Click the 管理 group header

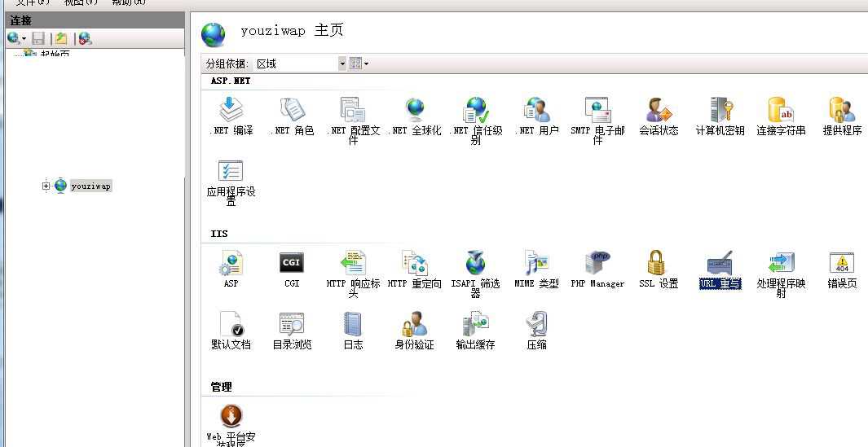coord(221,387)
